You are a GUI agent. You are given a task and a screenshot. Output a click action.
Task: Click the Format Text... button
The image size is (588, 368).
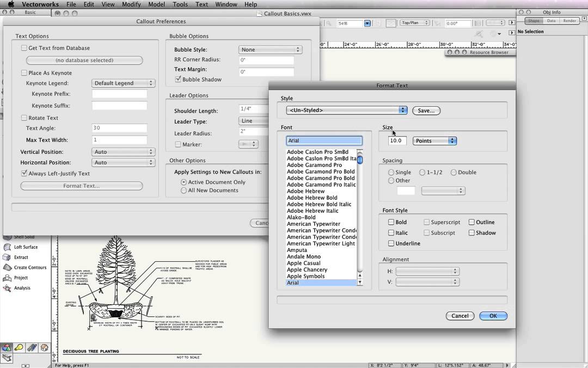[81, 186]
